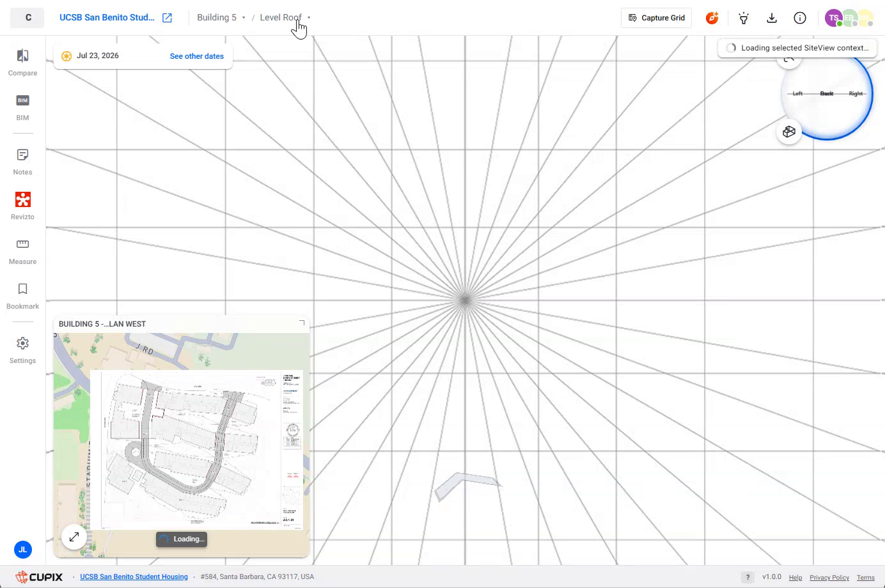Open the BIM panel

pyautogui.click(x=22, y=107)
